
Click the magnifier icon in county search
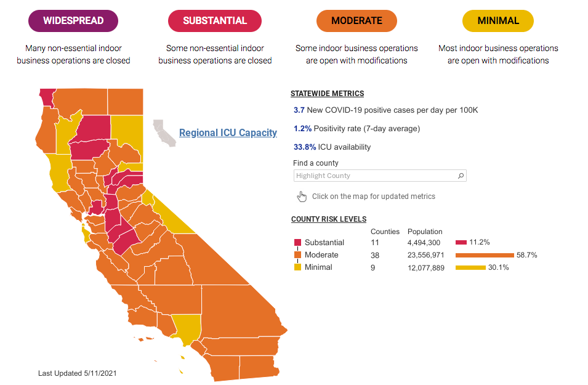461,176
